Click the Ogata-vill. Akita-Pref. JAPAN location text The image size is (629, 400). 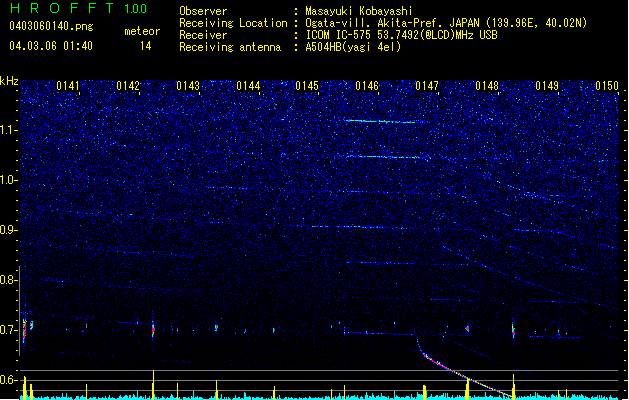point(446,23)
